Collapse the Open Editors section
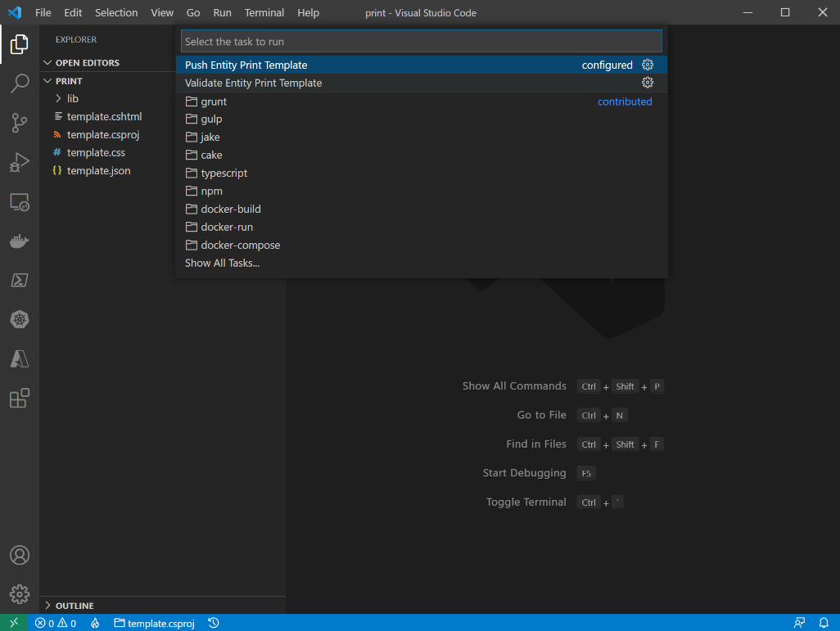This screenshot has height=631, width=840. [x=47, y=63]
